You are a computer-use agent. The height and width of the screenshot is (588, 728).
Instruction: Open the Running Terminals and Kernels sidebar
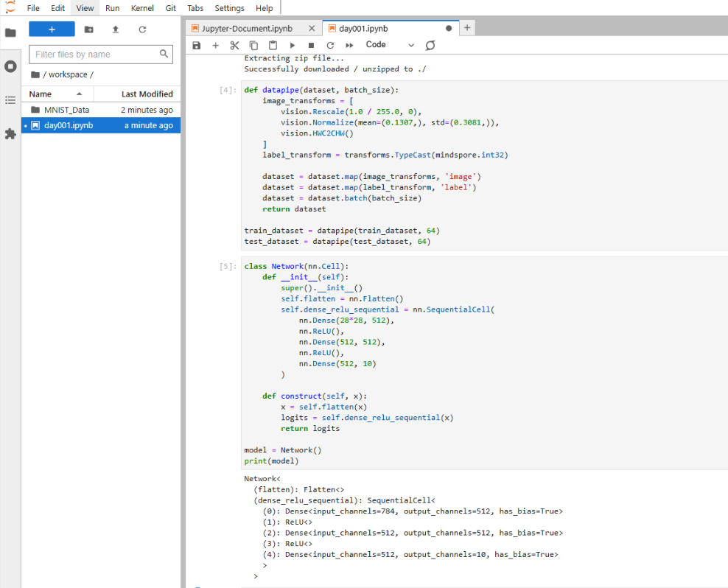[x=10, y=66]
